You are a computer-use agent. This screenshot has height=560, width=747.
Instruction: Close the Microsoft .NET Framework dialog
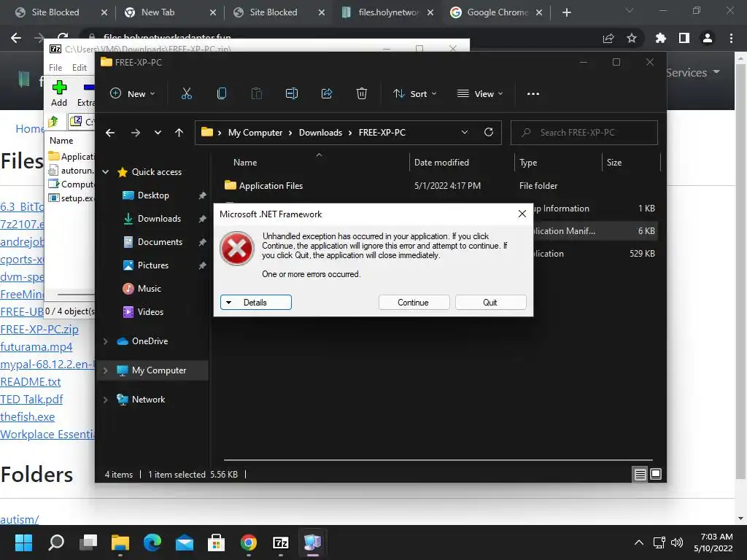[522, 214]
